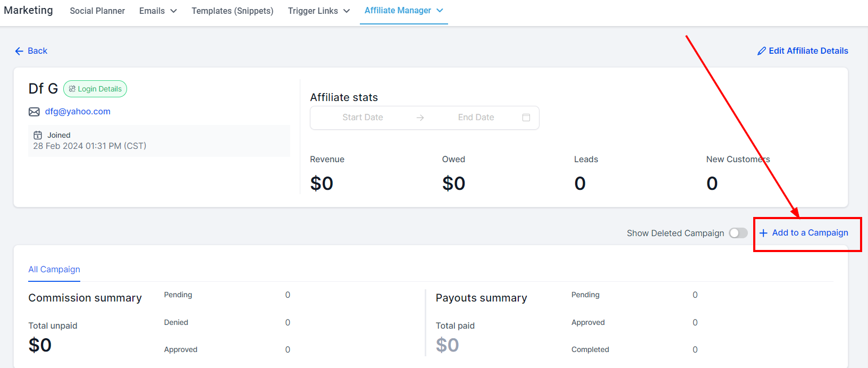The image size is (868, 368).
Task: Toggle Show Deleted Campaign switch
Action: (738, 233)
